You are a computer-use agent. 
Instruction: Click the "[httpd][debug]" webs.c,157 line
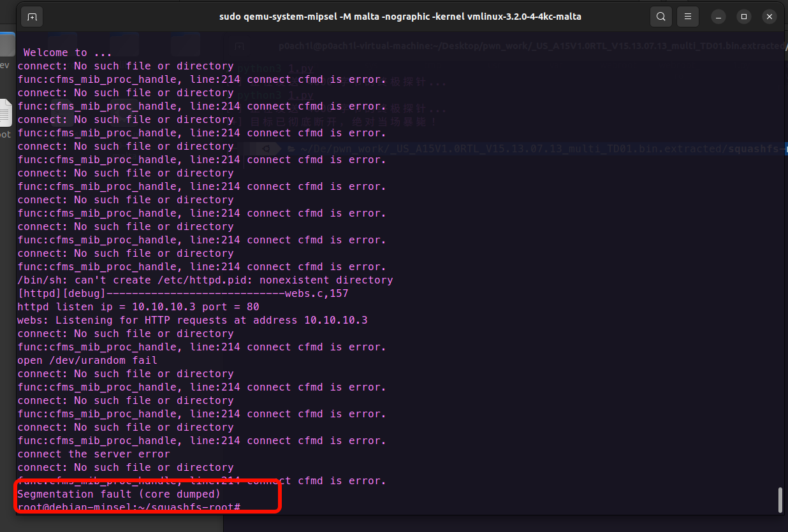point(182,293)
